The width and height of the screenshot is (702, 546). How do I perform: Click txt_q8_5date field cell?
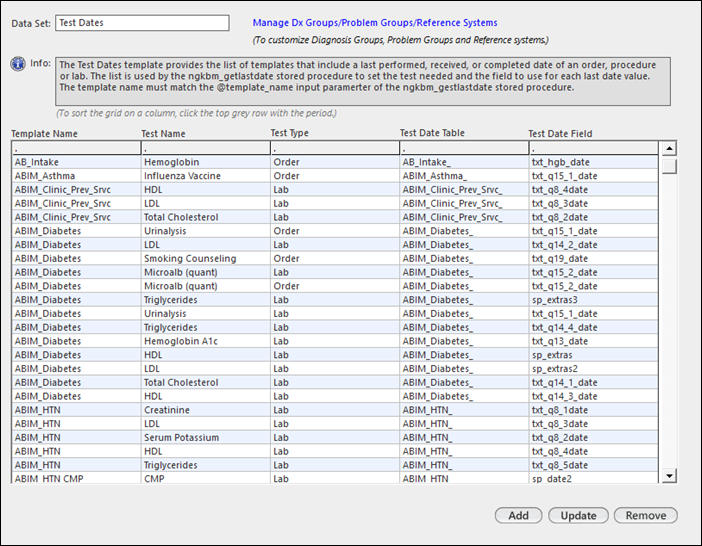pyautogui.click(x=594, y=465)
